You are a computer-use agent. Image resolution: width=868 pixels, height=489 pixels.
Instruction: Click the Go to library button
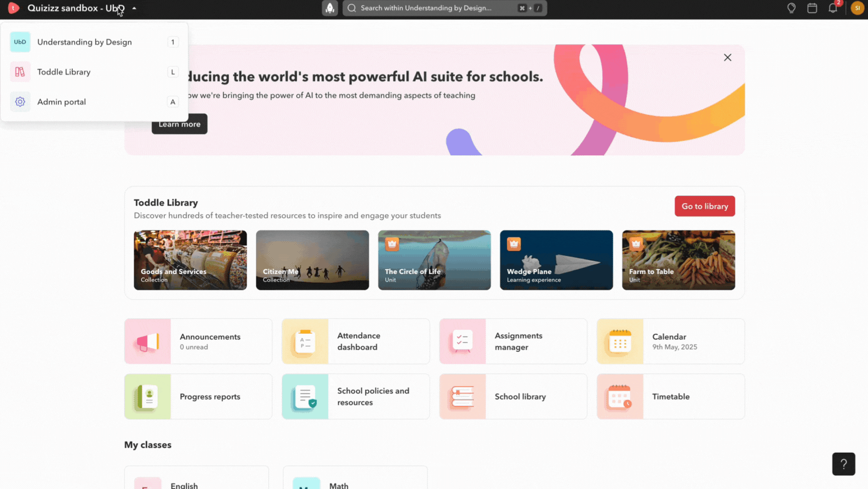point(705,206)
